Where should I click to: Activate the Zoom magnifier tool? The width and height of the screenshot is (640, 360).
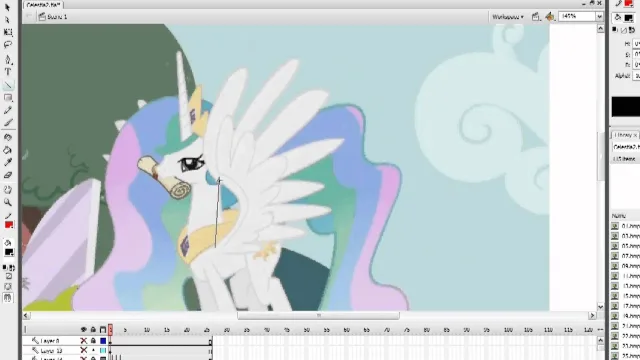8,202
